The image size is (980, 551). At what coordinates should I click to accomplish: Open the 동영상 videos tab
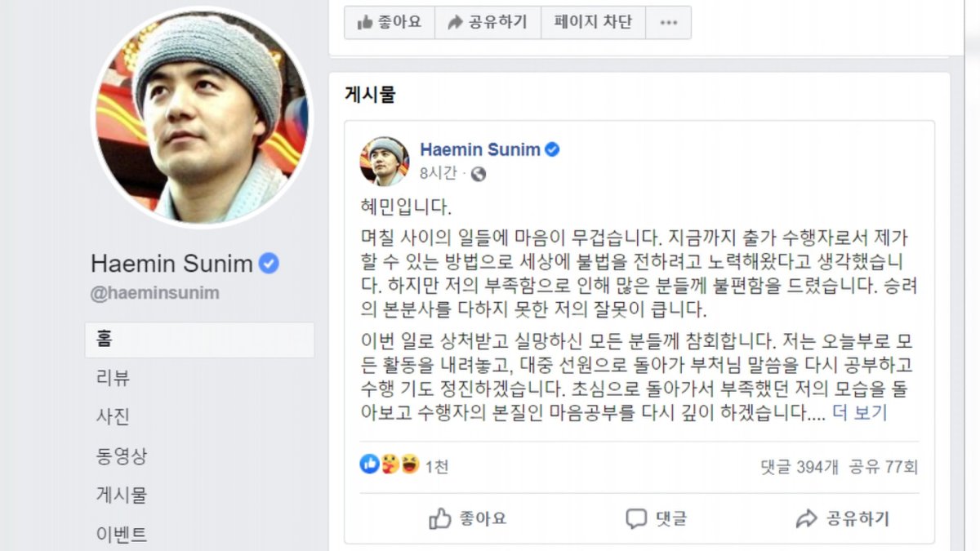click(122, 456)
